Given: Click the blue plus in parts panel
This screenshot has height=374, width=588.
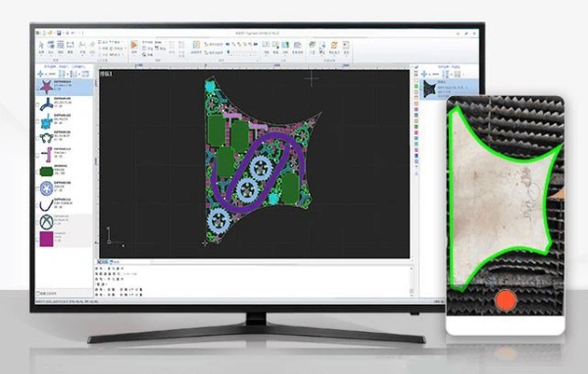Looking at the screenshot, I should point(40,73).
